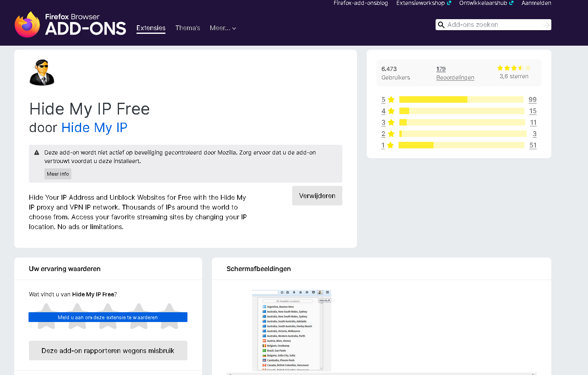
Task: Click the star icon in the 2-star row
Action: click(x=391, y=134)
